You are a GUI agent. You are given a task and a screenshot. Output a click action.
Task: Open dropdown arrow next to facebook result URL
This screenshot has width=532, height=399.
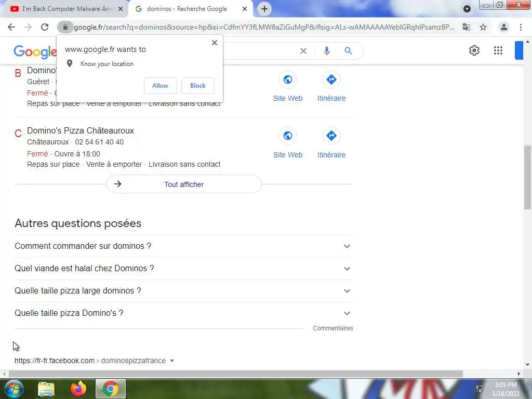tap(172, 361)
